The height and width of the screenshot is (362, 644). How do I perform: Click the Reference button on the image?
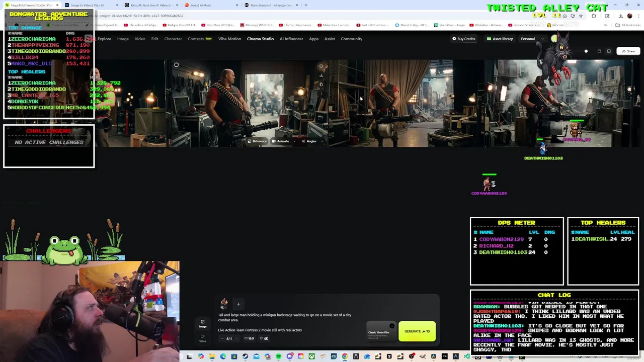click(257, 141)
